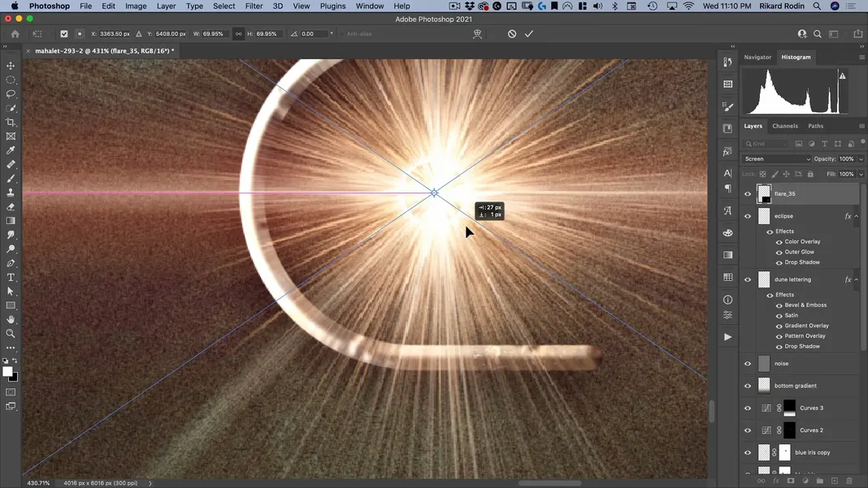The image size is (868, 488).
Task: Switch to the Channels tab
Action: pyautogui.click(x=785, y=126)
